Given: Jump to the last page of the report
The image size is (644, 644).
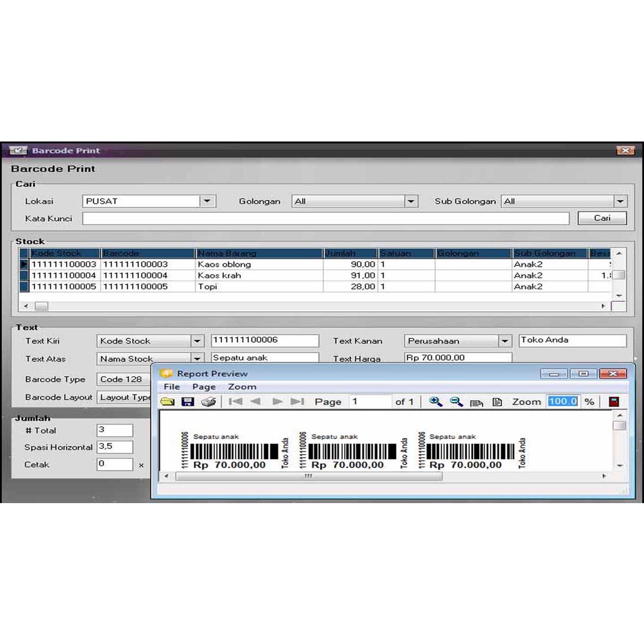Looking at the screenshot, I should pyautogui.click(x=297, y=402).
